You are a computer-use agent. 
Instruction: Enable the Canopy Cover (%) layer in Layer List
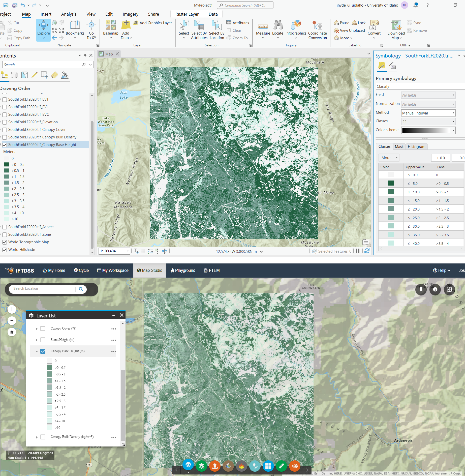click(43, 328)
